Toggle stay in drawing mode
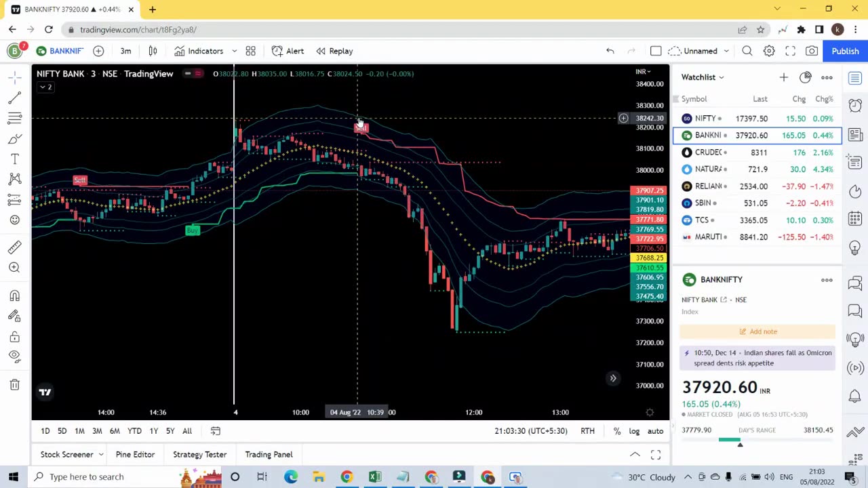 pyautogui.click(x=14, y=316)
